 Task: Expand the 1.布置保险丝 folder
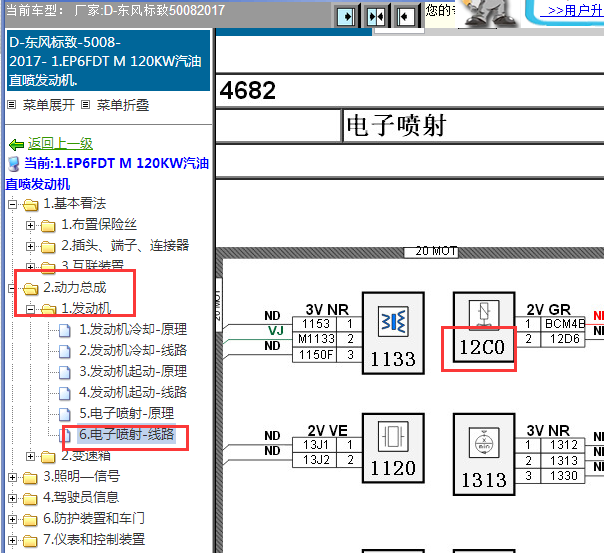pyautogui.click(x=30, y=225)
